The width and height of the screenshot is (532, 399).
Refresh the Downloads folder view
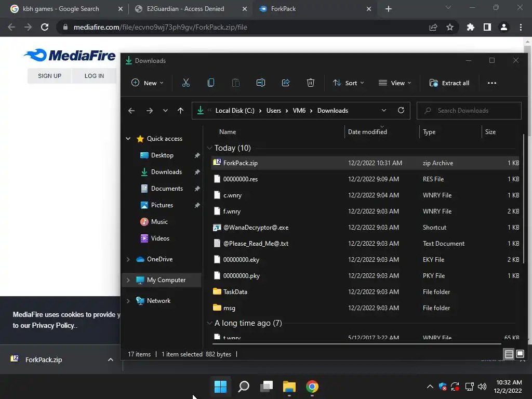click(401, 110)
